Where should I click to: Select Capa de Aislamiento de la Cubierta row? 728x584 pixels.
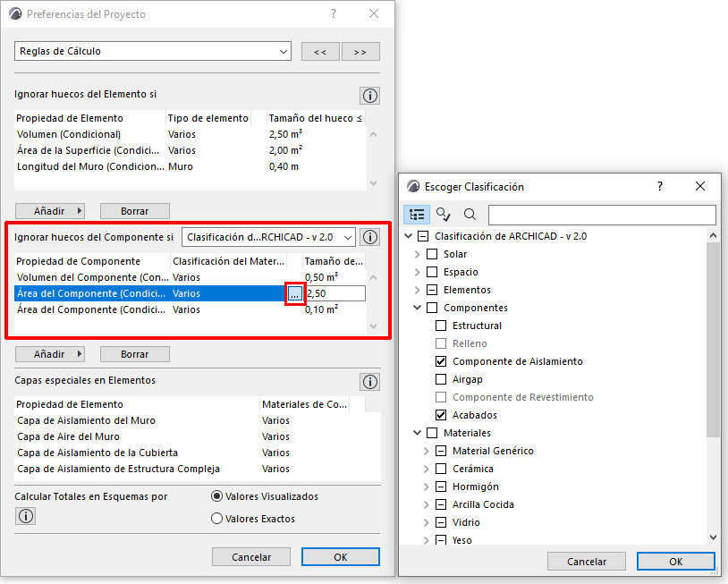(x=198, y=453)
